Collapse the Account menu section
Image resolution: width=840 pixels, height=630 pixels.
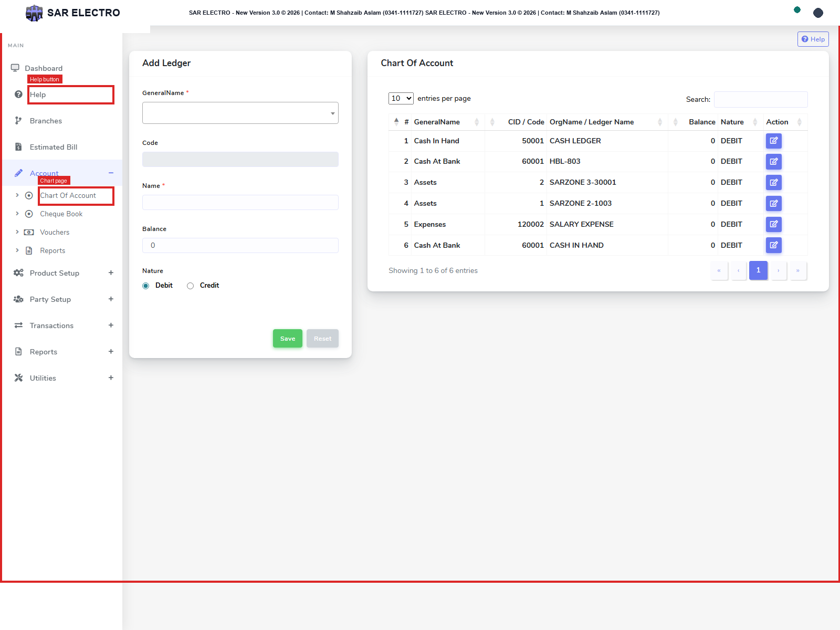point(111,173)
